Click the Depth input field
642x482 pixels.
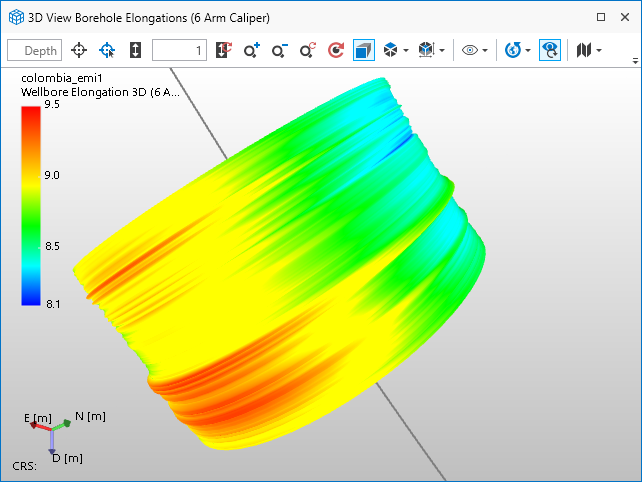point(41,50)
